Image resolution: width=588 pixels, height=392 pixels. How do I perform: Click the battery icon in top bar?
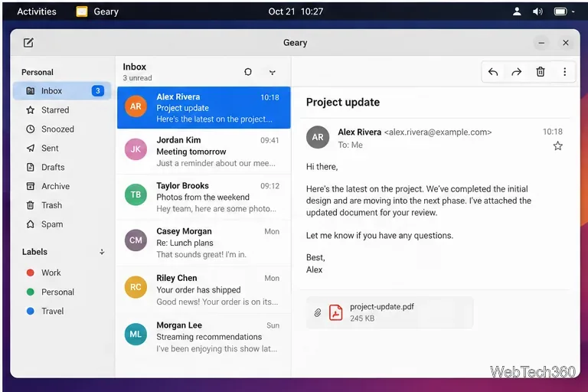click(560, 11)
